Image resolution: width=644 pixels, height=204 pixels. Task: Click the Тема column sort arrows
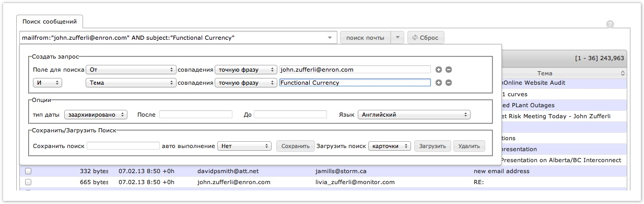[623, 73]
